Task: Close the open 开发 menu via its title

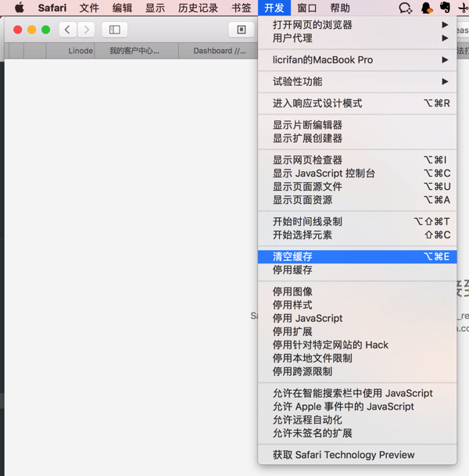Action: (x=274, y=8)
